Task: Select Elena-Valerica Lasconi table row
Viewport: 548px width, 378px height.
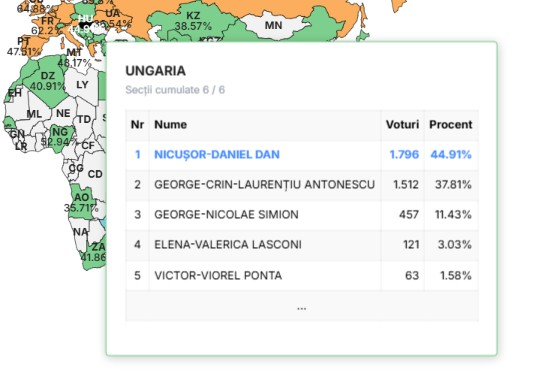Action: tap(302, 245)
